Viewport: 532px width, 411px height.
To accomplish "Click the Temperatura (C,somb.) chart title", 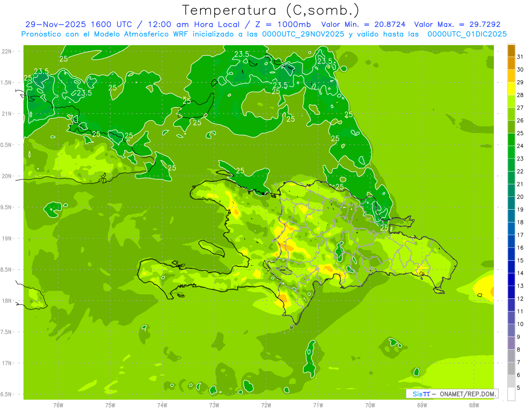I will (270, 10).
